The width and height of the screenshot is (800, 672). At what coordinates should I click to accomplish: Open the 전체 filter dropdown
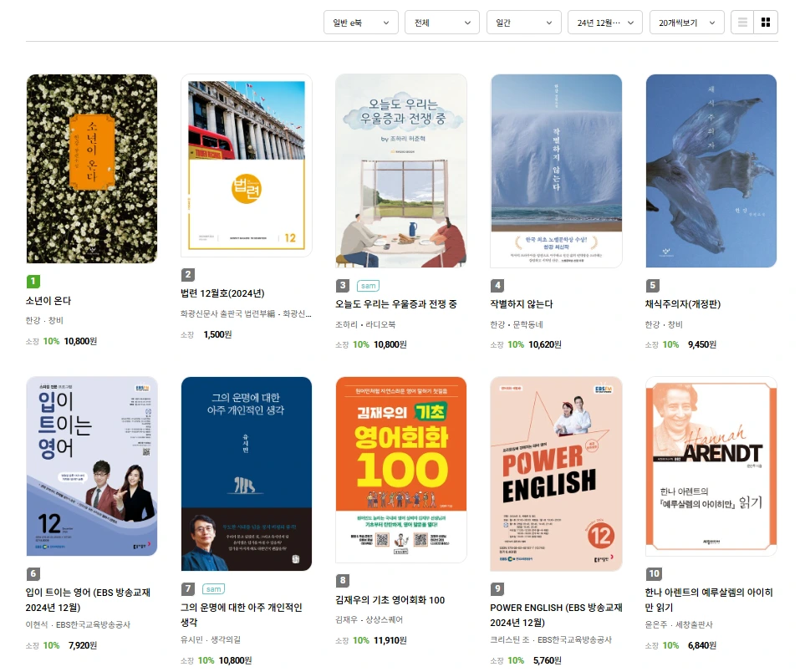pos(442,23)
